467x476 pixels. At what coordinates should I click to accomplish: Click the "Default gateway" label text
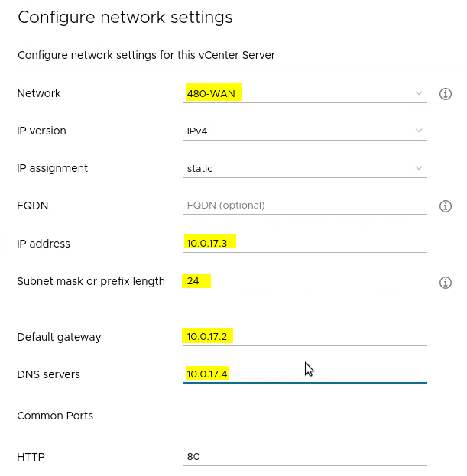(x=59, y=337)
